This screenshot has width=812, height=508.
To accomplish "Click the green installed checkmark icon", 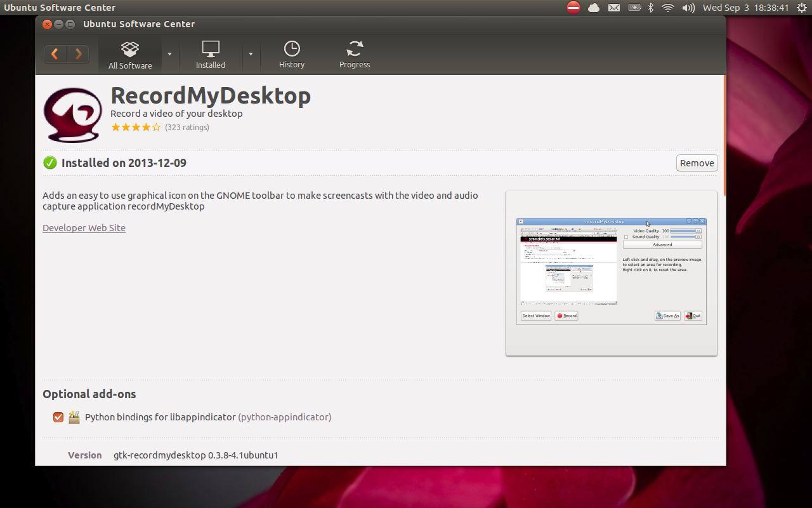I will click(49, 163).
